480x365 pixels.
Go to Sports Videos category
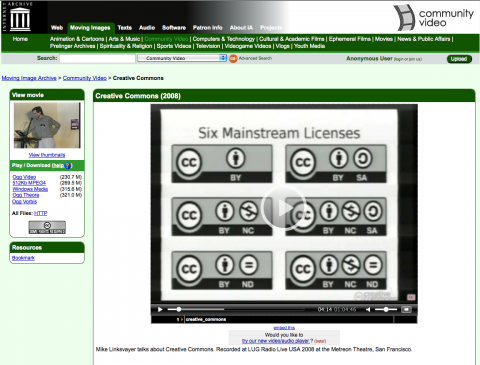(x=174, y=46)
